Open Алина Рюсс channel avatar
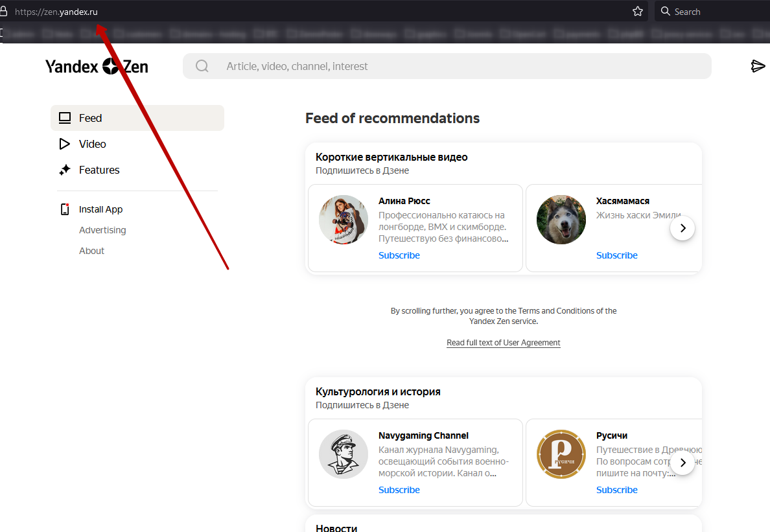The width and height of the screenshot is (770, 532). [344, 220]
